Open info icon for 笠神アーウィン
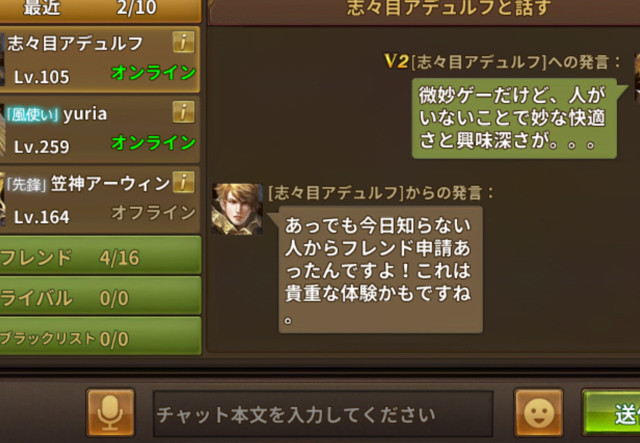The height and width of the screenshot is (443, 640). (x=184, y=182)
